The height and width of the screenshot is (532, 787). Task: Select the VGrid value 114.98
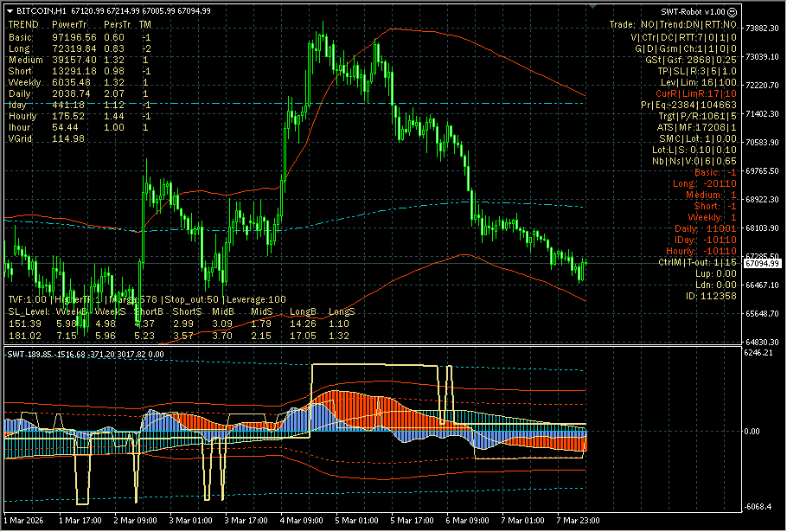tap(68, 138)
